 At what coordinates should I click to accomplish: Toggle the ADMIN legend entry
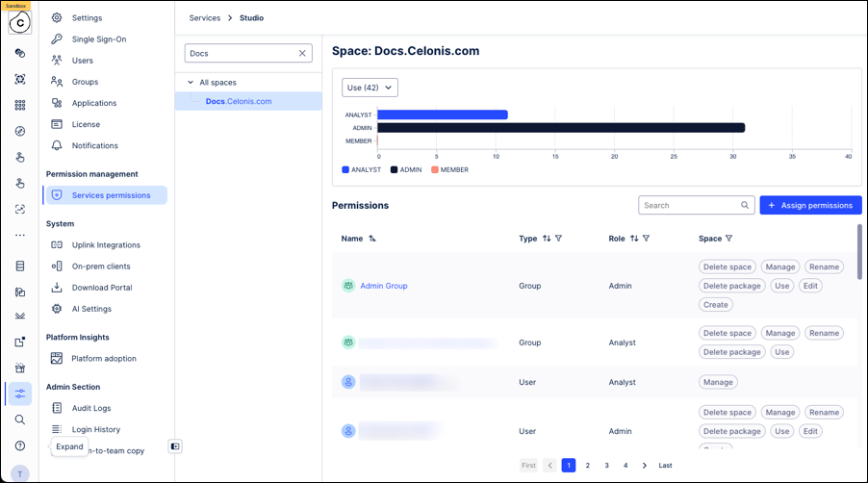pyautogui.click(x=406, y=170)
